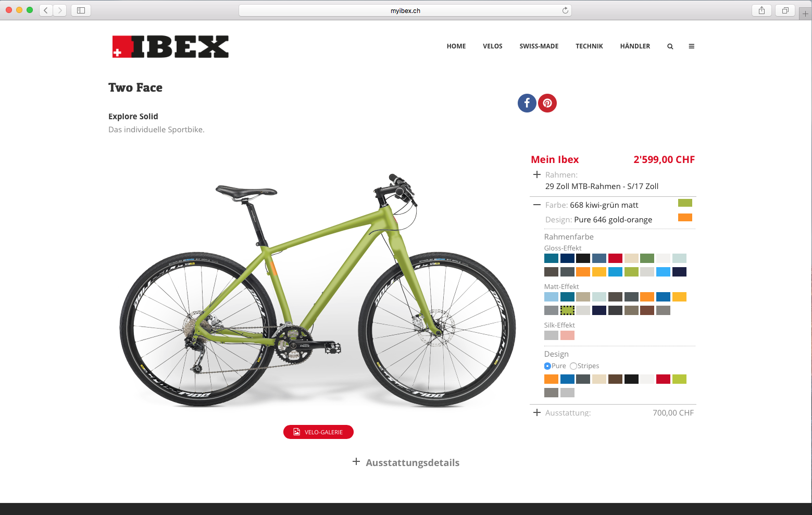Click the Safari address bar showing myibex.ch
This screenshot has height=515, width=812.
pyautogui.click(x=405, y=10)
